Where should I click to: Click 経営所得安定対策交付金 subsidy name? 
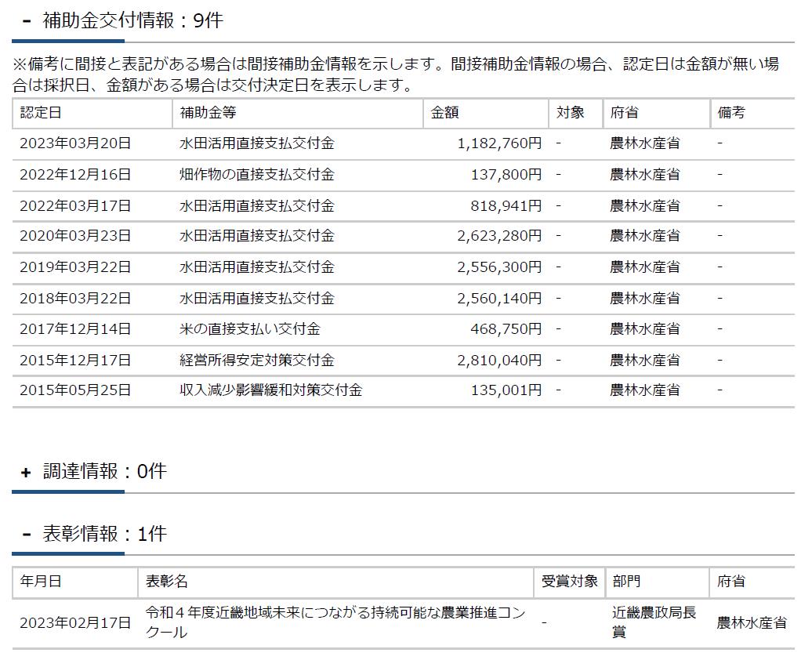coord(257,360)
